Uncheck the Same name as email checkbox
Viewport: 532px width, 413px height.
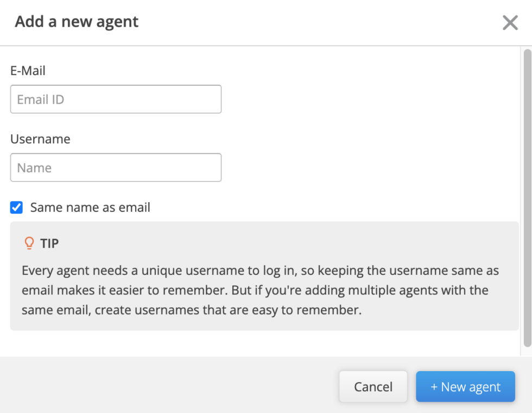pyautogui.click(x=17, y=208)
